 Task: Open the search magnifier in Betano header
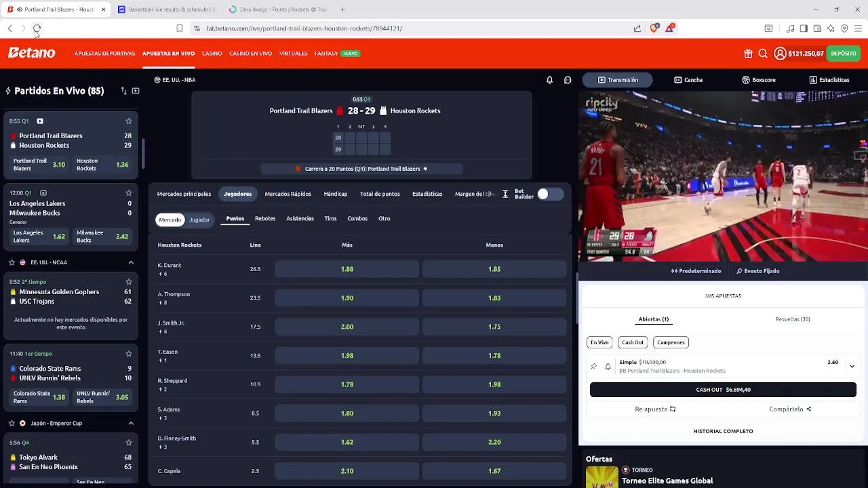pyautogui.click(x=763, y=54)
